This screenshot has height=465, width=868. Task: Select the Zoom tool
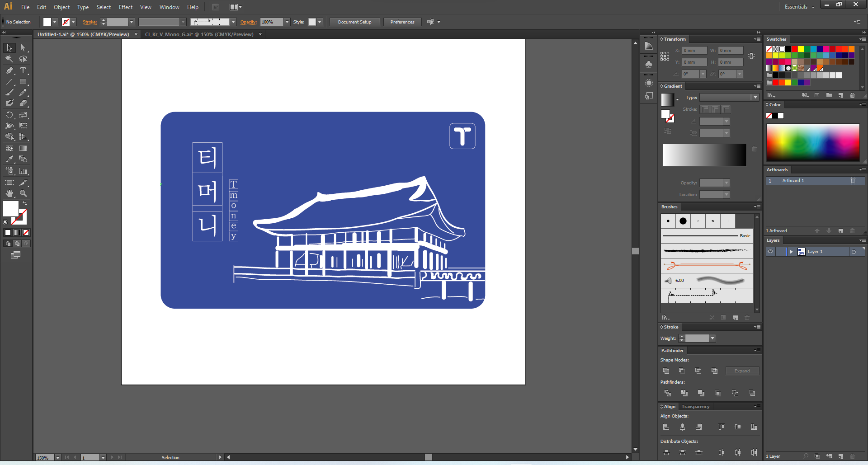click(x=23, y=193)
